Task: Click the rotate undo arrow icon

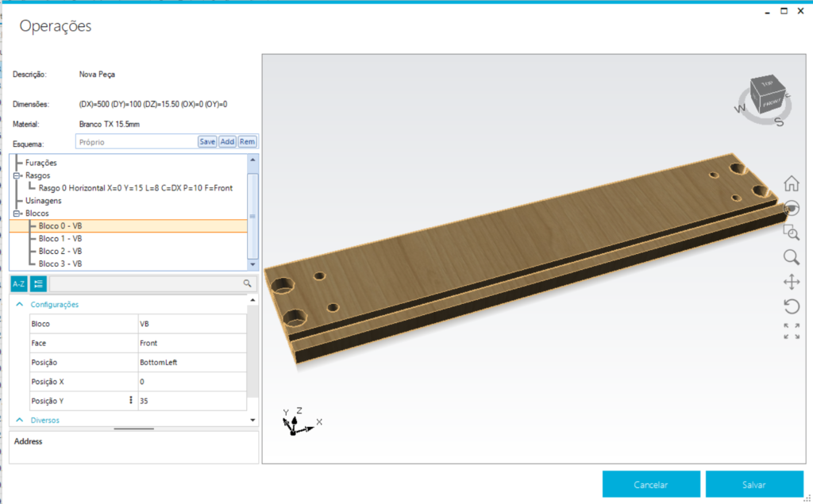Action: (792, 306)
